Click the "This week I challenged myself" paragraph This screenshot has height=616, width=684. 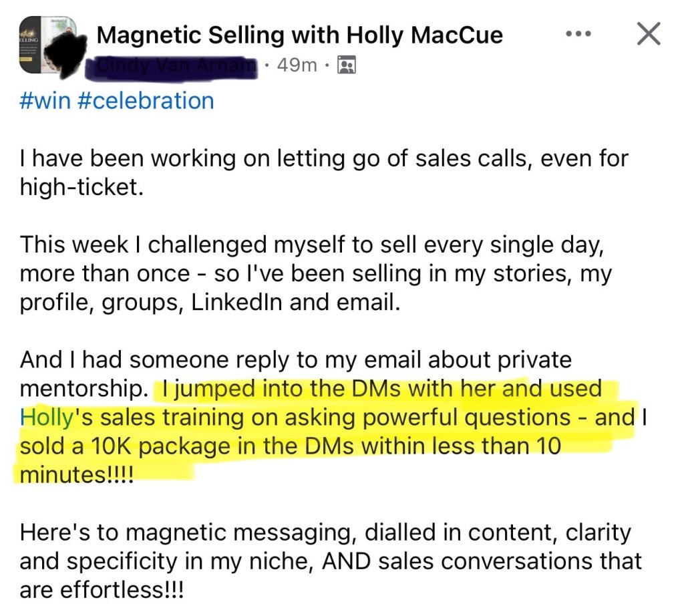coord(316,273)
